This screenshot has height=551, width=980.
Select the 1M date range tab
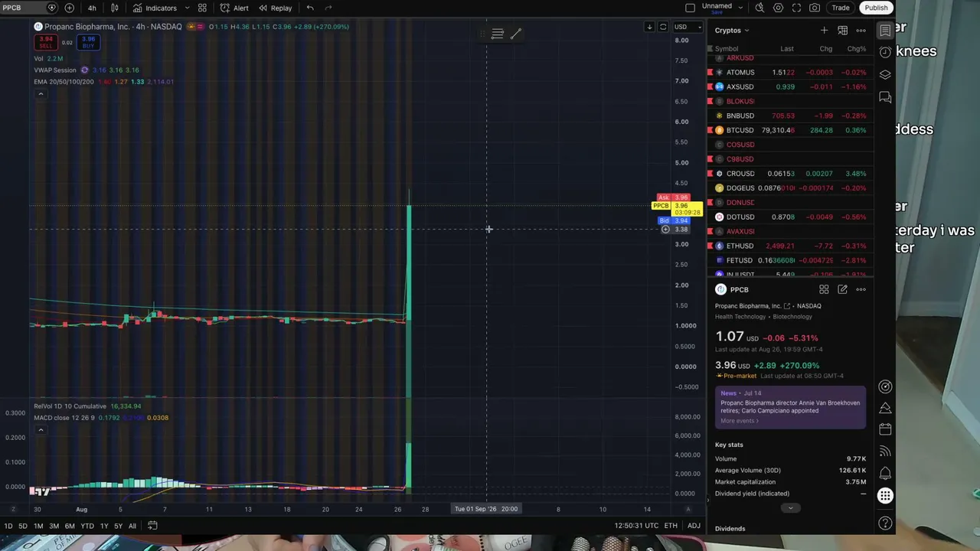click(38, 526)
